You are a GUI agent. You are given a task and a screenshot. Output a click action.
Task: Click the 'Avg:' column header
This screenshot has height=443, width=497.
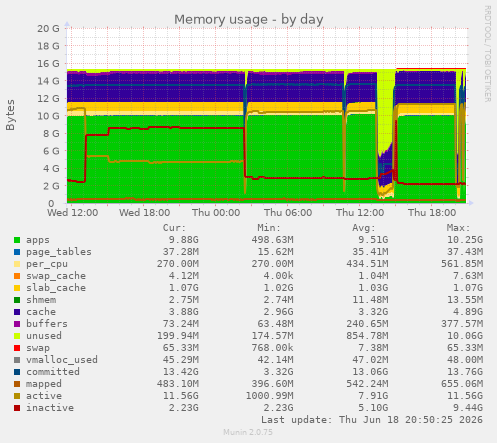pyautogui.click(x=364, y=228)
